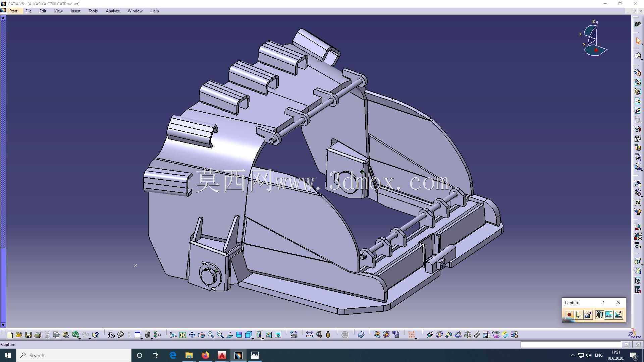Click the Paste clipboard icon

[66, 335]
